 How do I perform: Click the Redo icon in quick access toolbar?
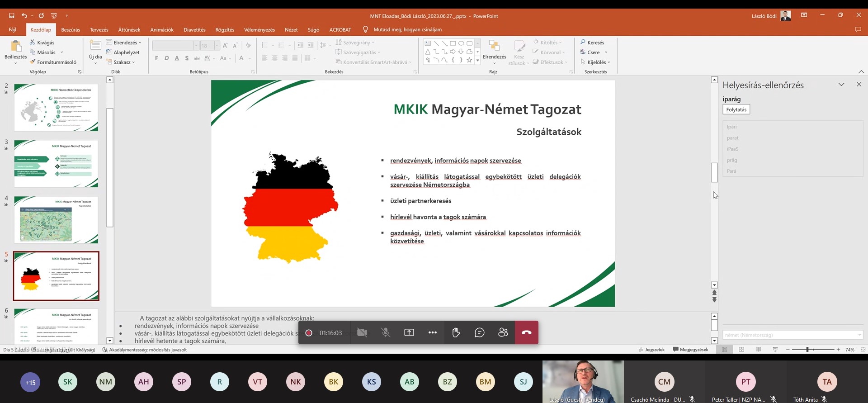[41, 16]
